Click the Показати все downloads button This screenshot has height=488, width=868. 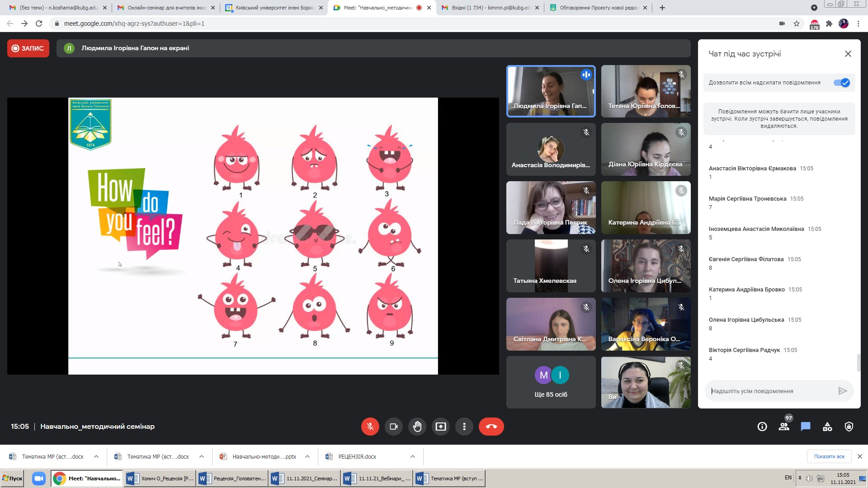click(x=829, y=457)
